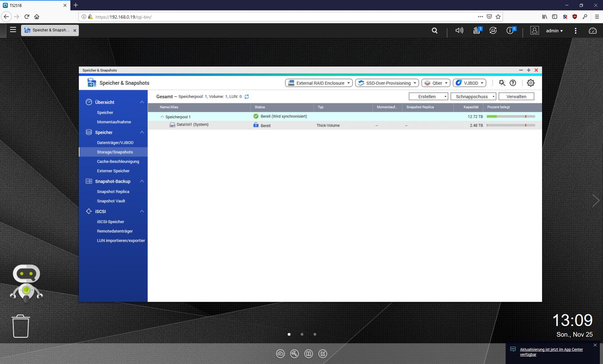Open Remotedatenträger in sidebar
This screenshot has height=364, width=603.
click(115, 231)
